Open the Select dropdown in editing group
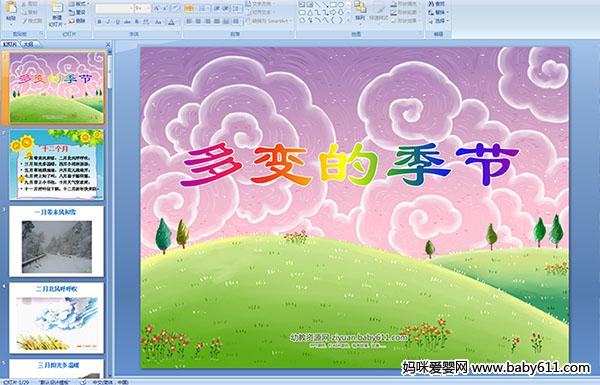The height and width of the screenshot is (385, 600). (x=439, y=21)
